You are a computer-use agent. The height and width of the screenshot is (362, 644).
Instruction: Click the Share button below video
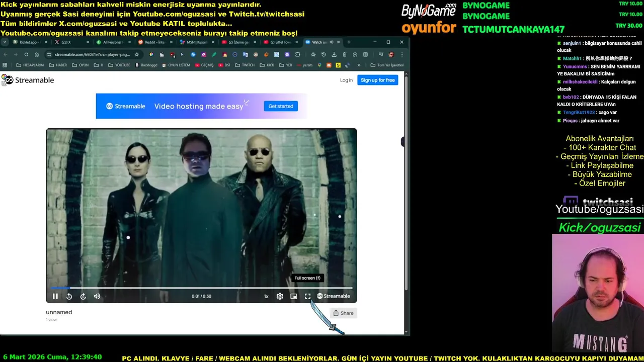click(344, 313)
